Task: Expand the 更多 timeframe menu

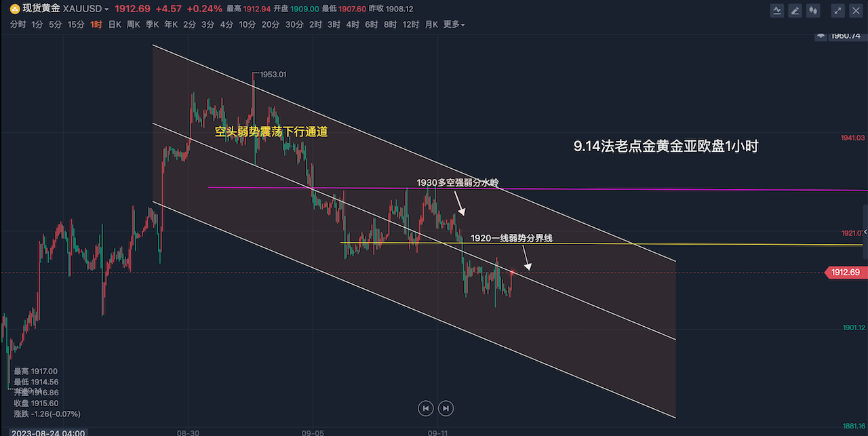Action: [x=454, y=24]
